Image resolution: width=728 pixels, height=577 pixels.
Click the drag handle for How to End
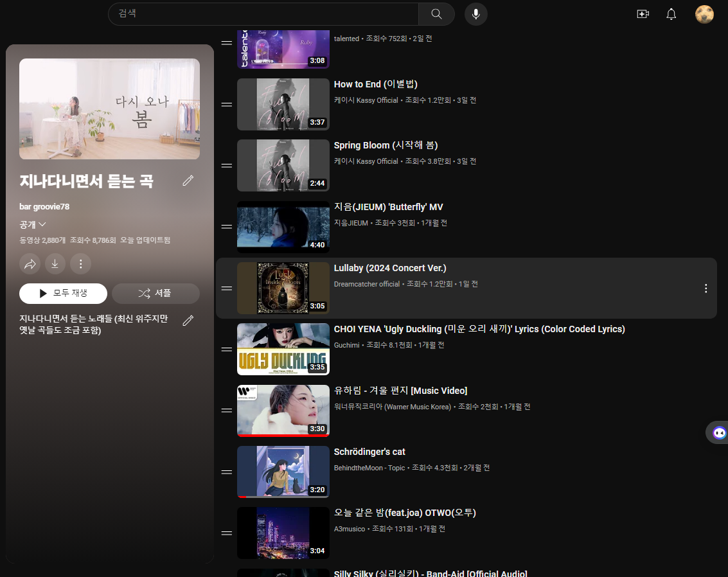pyautogui.click(x=227, y=105)
